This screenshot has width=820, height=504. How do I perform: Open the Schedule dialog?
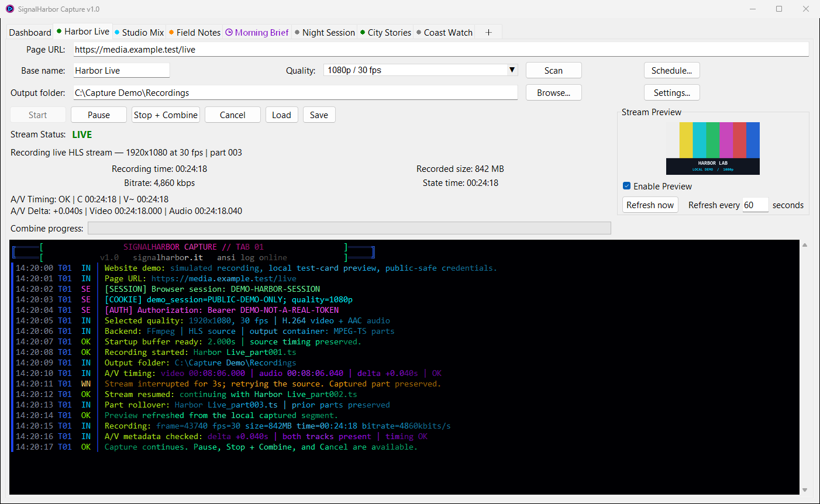[672, 70]
